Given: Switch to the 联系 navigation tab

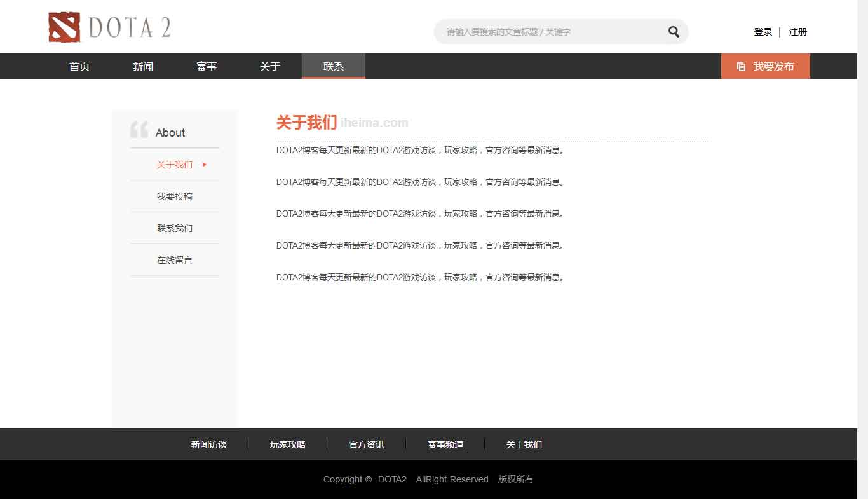Looking at the screenshot, I should (x=334, y=67).
